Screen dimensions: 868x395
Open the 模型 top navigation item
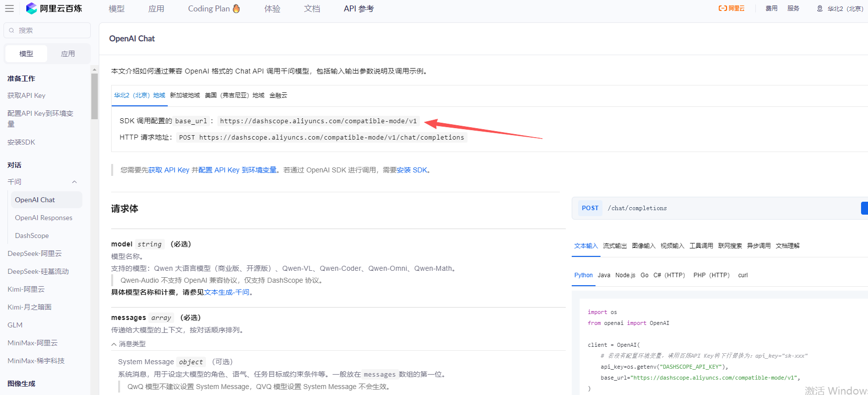click(117, 8)
